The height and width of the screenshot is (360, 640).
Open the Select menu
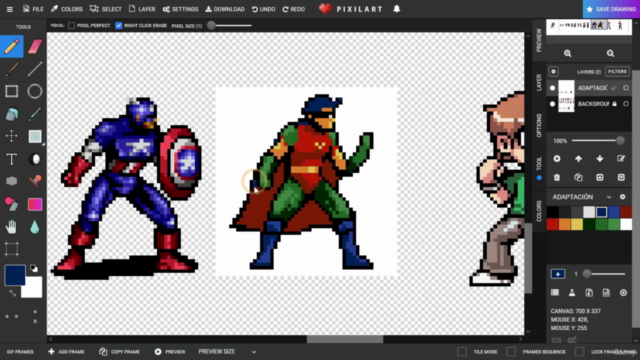click(106, 9)
